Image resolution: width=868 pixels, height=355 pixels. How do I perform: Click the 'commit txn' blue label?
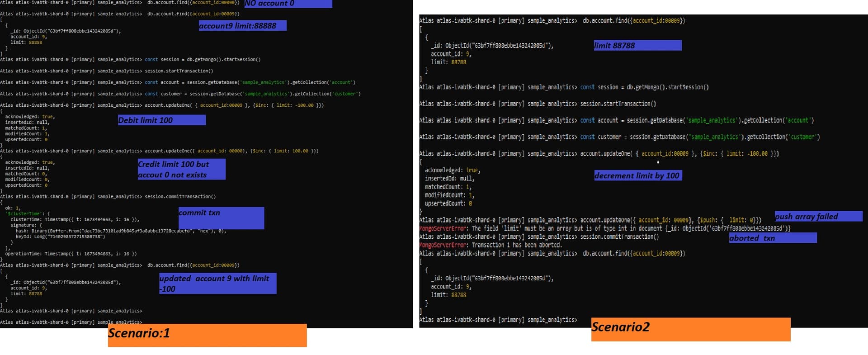pyautogui.click(x=221, y=218)
